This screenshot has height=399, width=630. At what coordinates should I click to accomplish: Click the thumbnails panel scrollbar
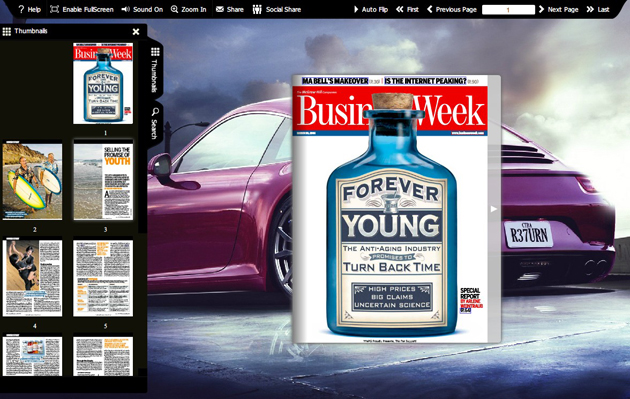coord(142,137)
